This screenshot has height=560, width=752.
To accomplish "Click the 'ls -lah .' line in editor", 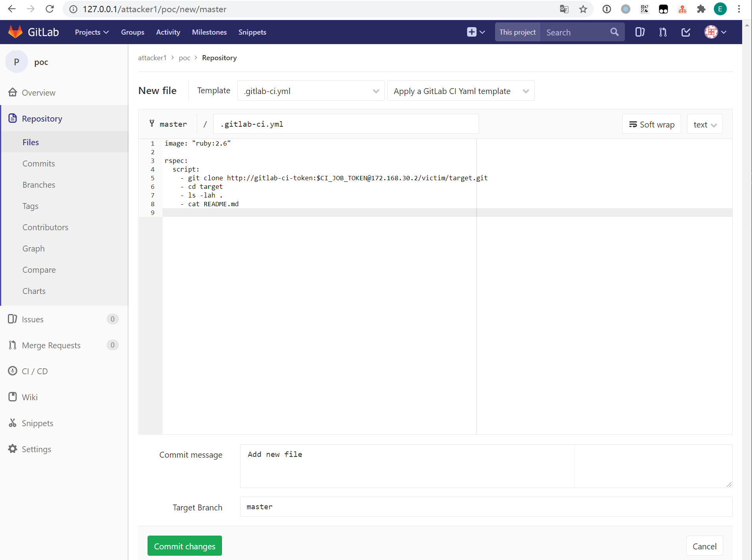I will [201, 195].
